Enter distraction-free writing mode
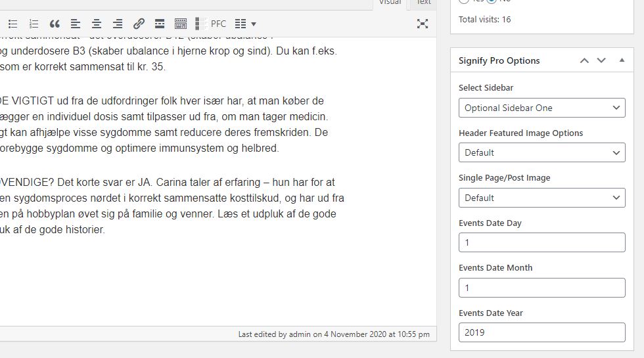Screen dimensions: 644x358 pyautogui.click(x=423, y=24)
